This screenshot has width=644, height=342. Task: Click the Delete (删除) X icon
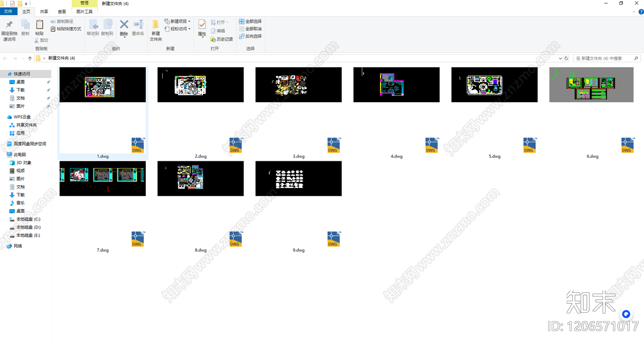tap(124, 25)
